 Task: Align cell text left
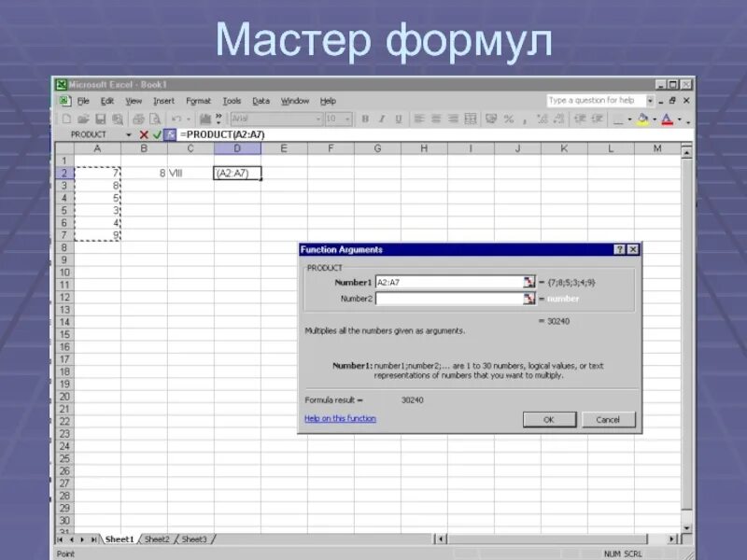click(x=419, y=119)
